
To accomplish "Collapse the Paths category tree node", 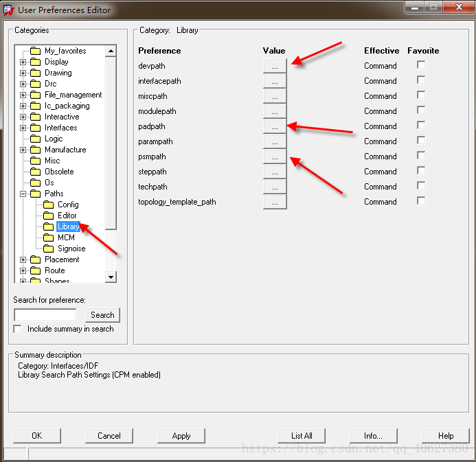I will 23,194.
